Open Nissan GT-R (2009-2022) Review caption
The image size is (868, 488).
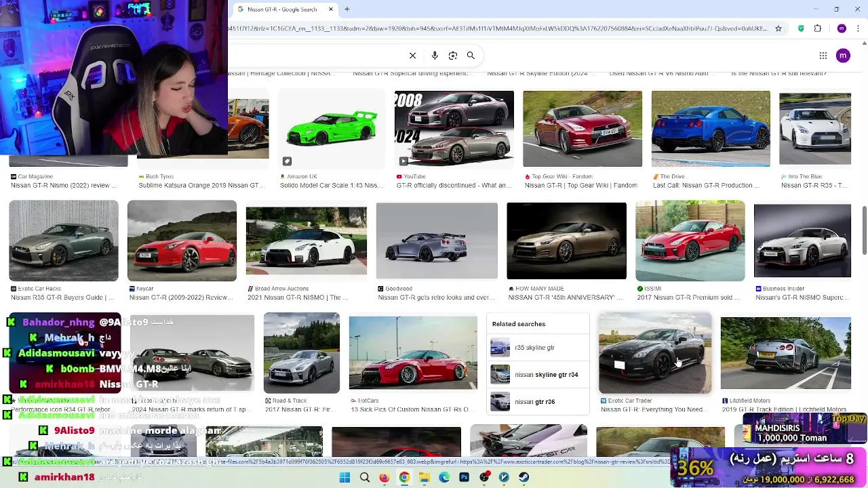(182, 298)
